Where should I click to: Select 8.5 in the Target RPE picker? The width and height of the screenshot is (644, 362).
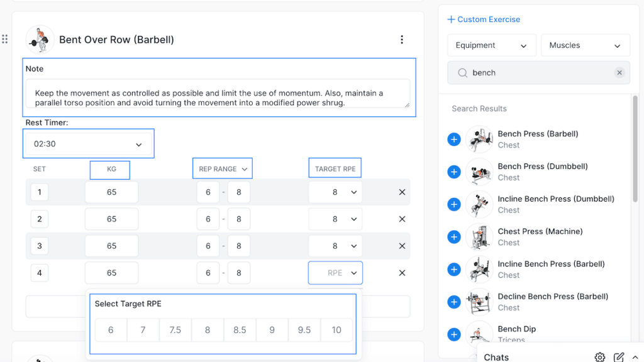(240, 330)
